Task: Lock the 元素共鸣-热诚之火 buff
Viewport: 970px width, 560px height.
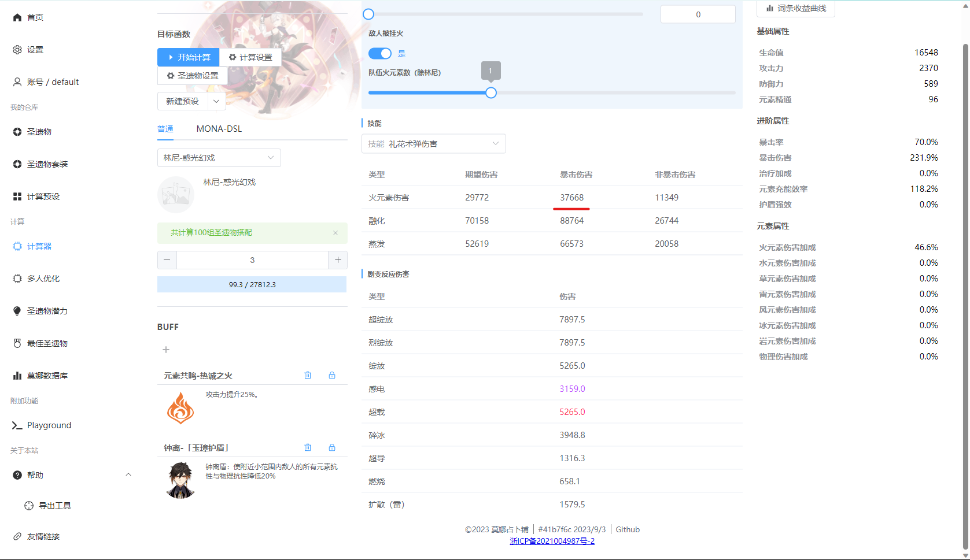Action: [x=332, y=375]
